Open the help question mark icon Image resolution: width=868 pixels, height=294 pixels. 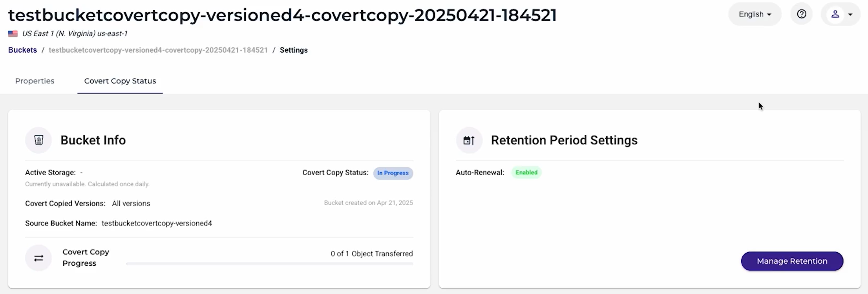point(802,14)
